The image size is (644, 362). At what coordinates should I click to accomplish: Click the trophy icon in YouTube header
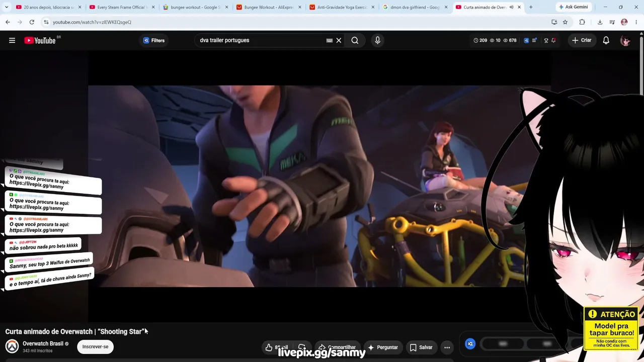pyautogui.click(x=546, y=40)
